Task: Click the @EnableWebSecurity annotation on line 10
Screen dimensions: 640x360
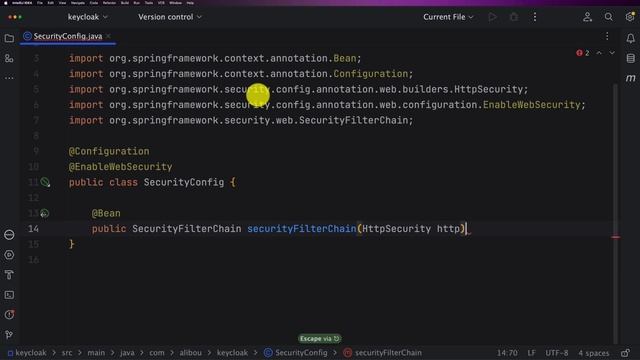Action: point(120,167)
